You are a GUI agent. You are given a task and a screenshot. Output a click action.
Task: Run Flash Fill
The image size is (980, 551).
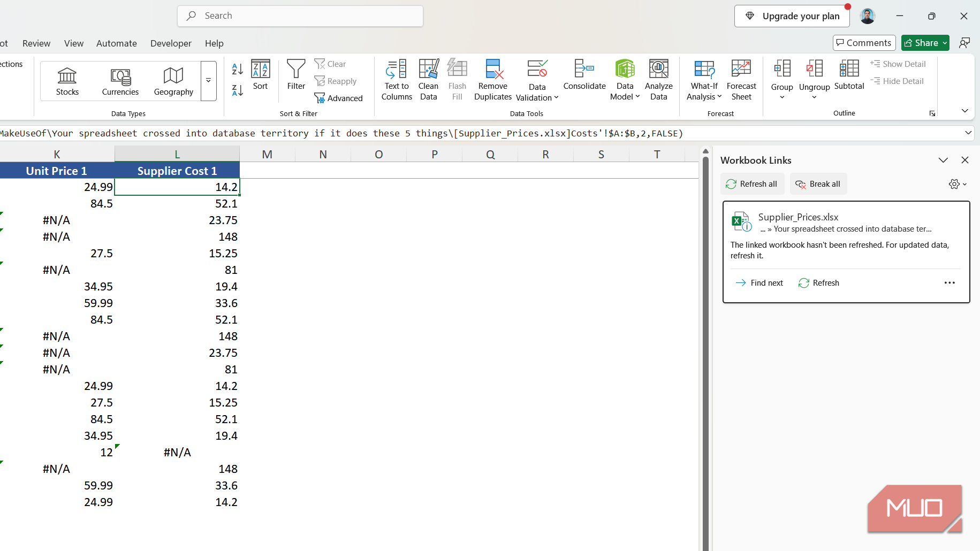click(457, 80)
